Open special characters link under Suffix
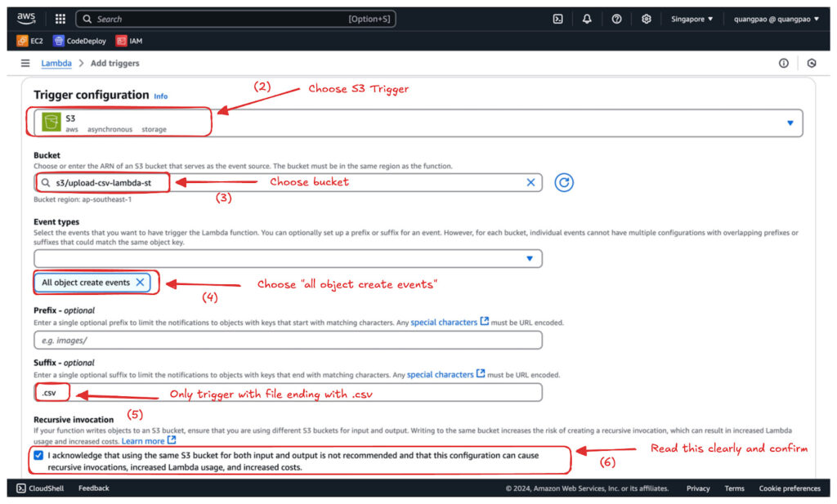 [445, 374]
